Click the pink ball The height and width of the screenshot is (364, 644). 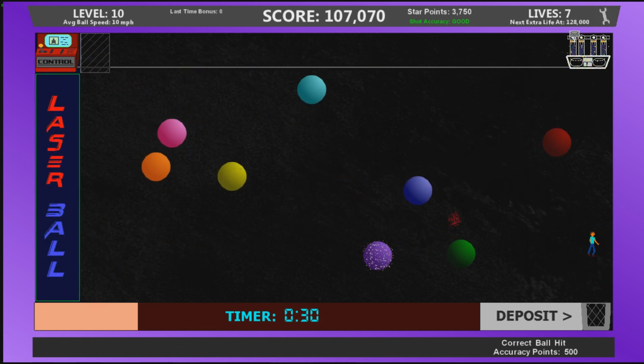(172, 133)
